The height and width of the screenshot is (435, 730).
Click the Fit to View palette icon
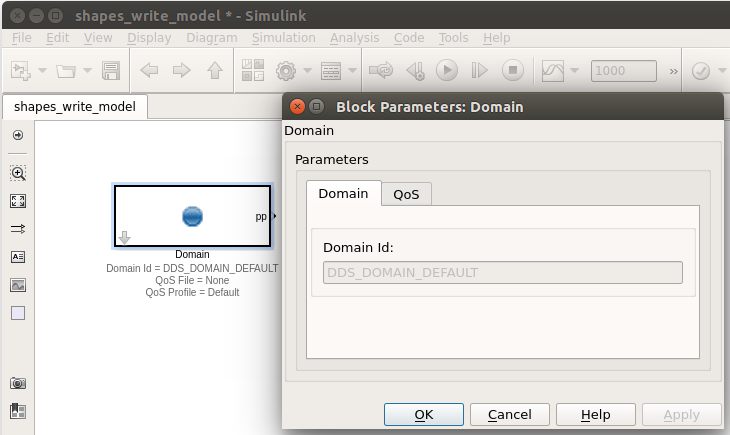(x=18, y=201)
